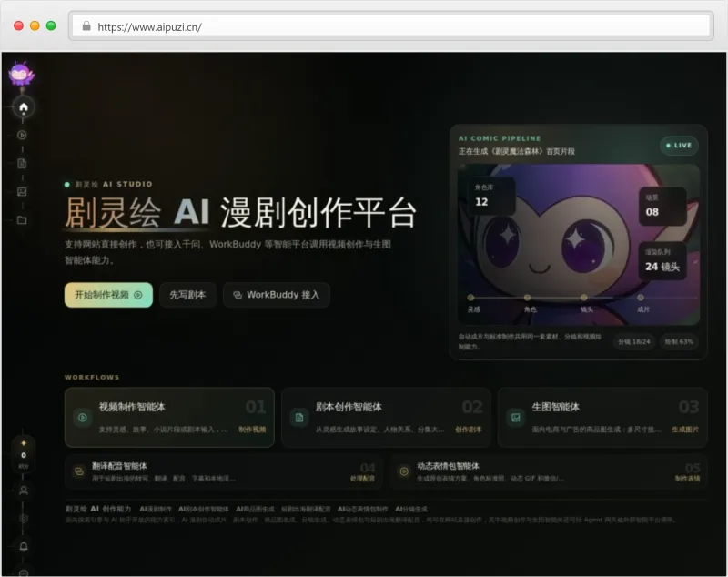Open the 生图智能体 workflow card title
The width and height of the screenshot is (728, 577).
pos(556,407)
